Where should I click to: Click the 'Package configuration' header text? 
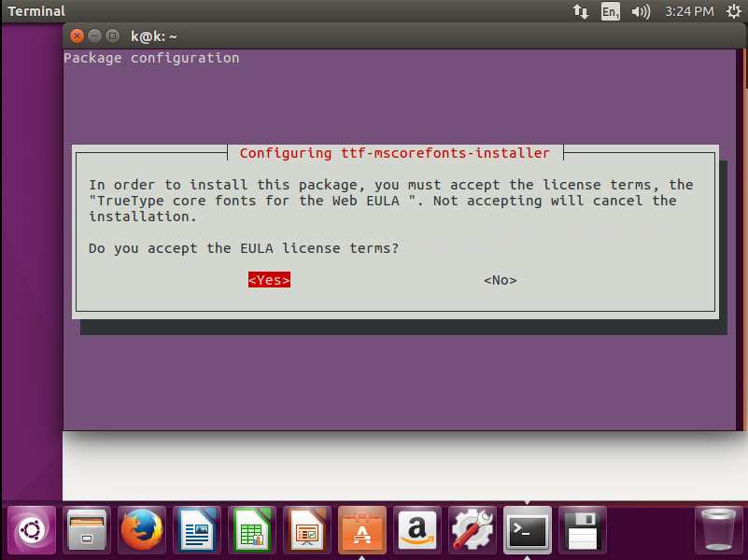151,58
